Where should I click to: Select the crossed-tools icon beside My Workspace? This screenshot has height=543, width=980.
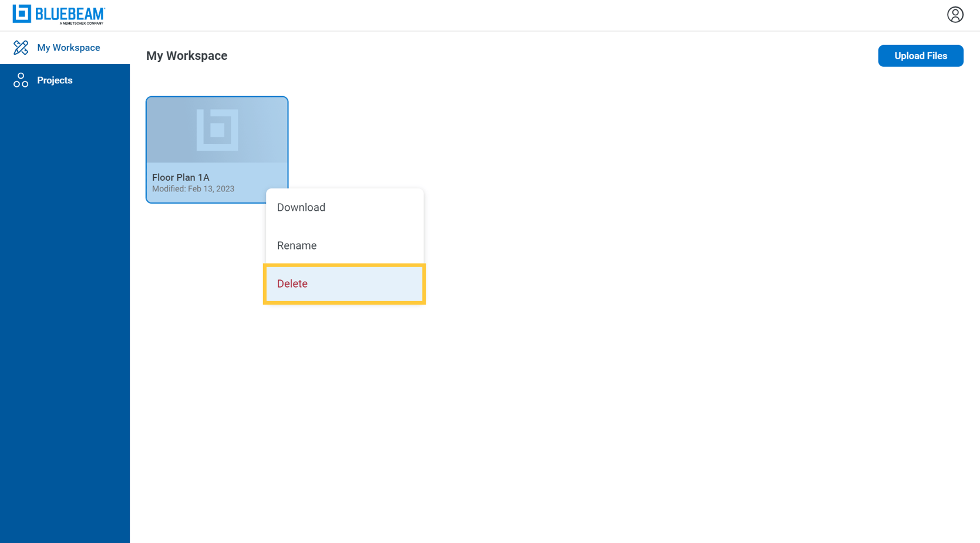point(21,47)
